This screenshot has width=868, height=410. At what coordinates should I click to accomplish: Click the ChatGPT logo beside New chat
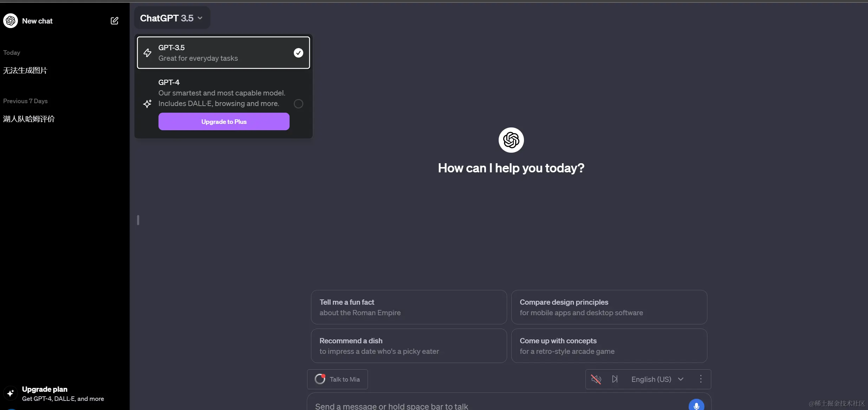click(11, 21)
